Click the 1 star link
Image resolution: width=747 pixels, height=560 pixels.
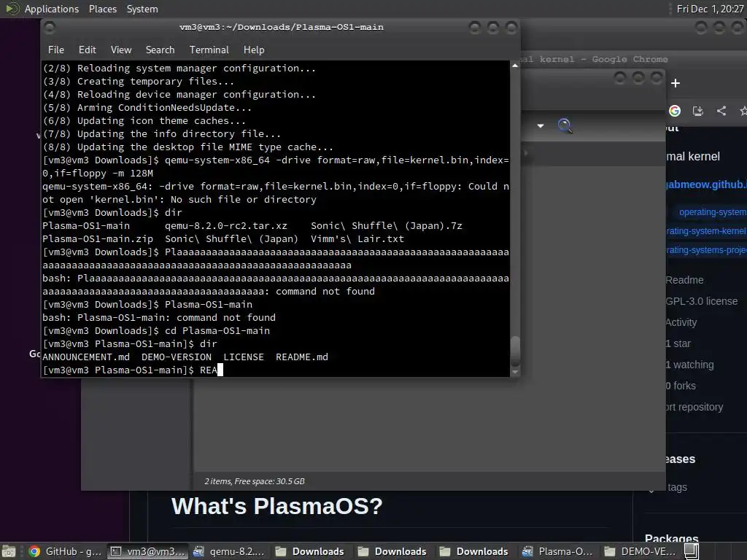pyautogui.click(x=678, y=343)
